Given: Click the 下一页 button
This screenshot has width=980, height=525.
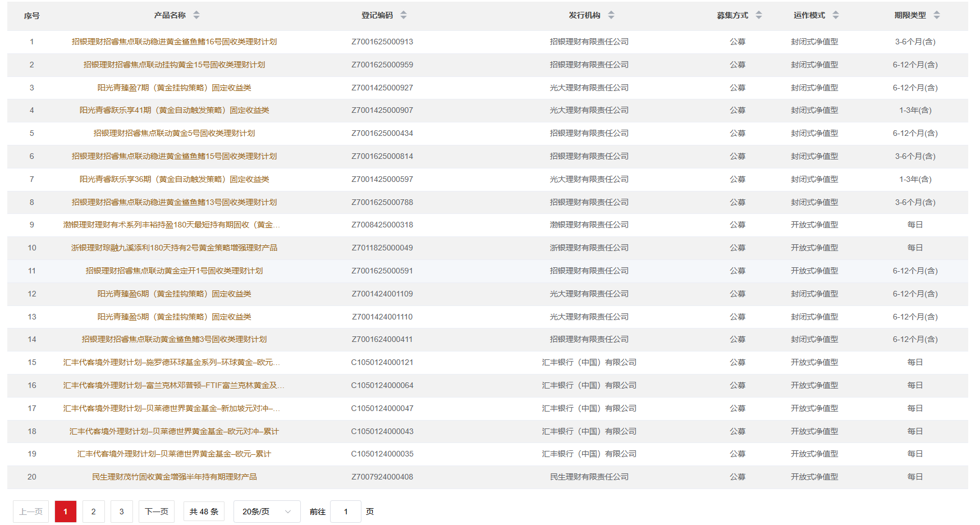Looking at the screenshot, I should click(157, 512).
